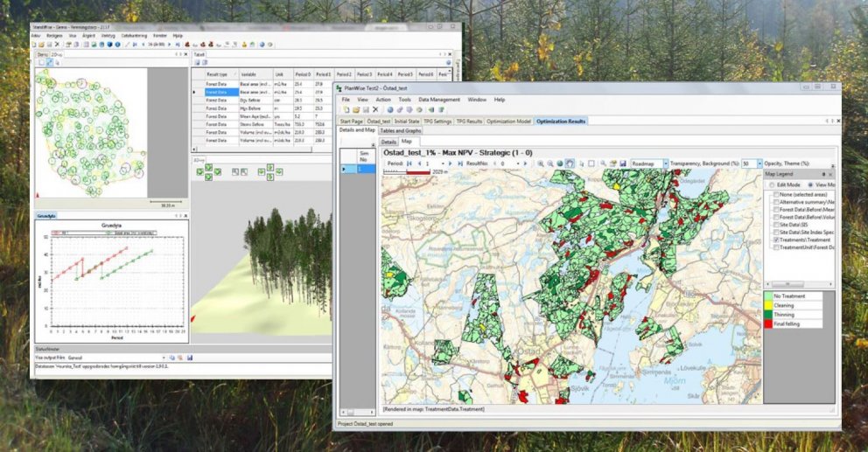Switch to the Details sub-tab
This screenshot has height=452, width=868.
(388, 141)
